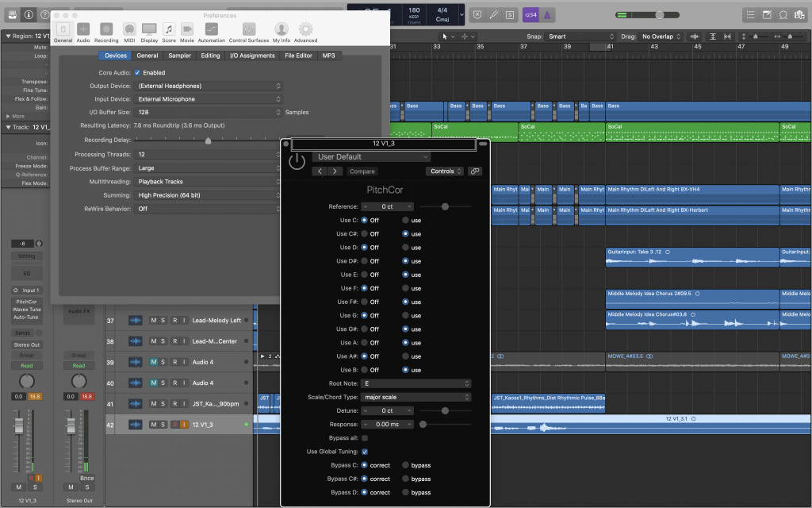Screen dimensions: 812x508
Task: Open the Scale/Chord Type major scale dropdown
Action: click(416, 396)
